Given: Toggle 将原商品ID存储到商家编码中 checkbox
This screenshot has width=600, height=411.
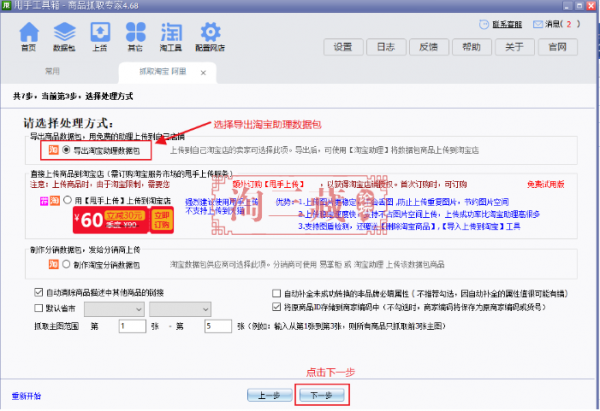Looking at the screenshot, I should 276,307.
